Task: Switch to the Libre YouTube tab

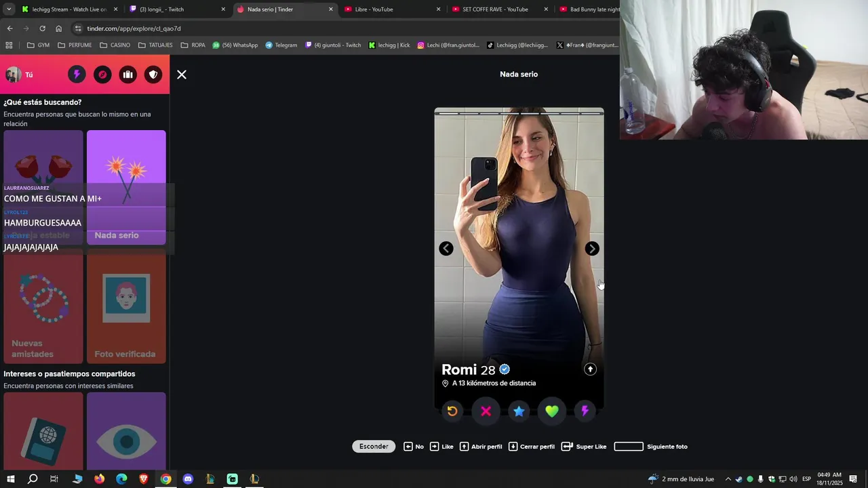Action: click(x=393, y=9)
